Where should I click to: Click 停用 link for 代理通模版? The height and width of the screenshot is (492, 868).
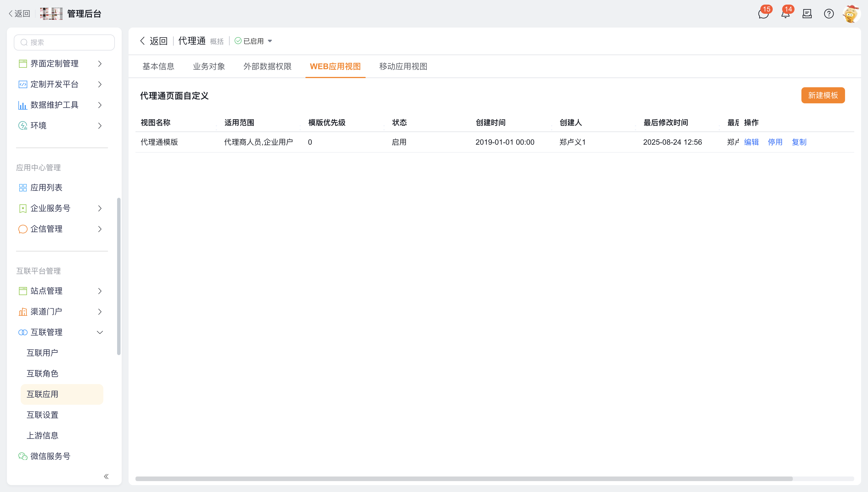click(775, 142)
